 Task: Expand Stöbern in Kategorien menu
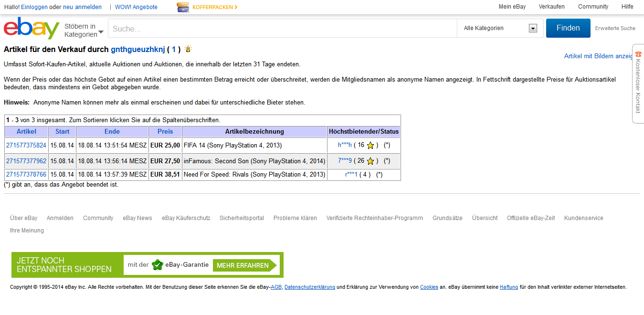pos(84,30)
